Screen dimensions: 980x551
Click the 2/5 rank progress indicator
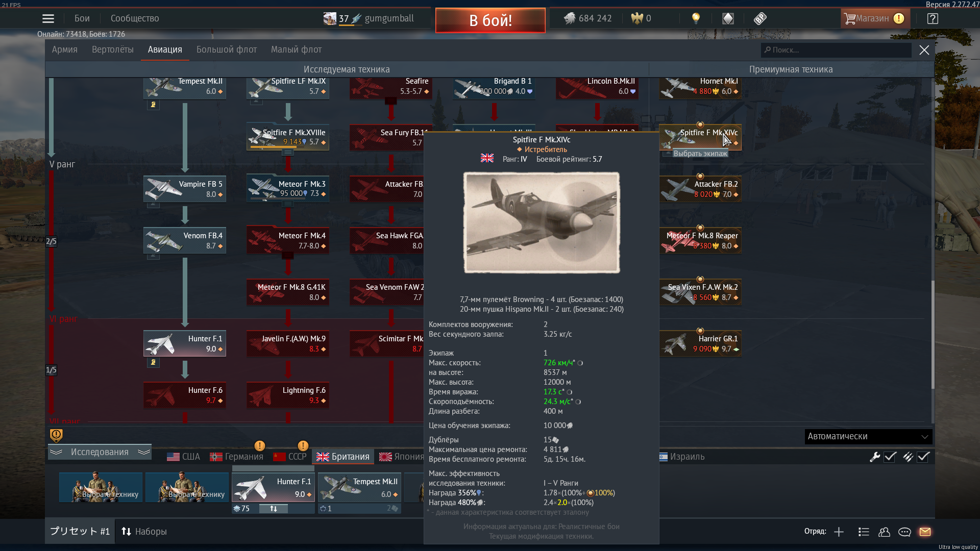51,241
